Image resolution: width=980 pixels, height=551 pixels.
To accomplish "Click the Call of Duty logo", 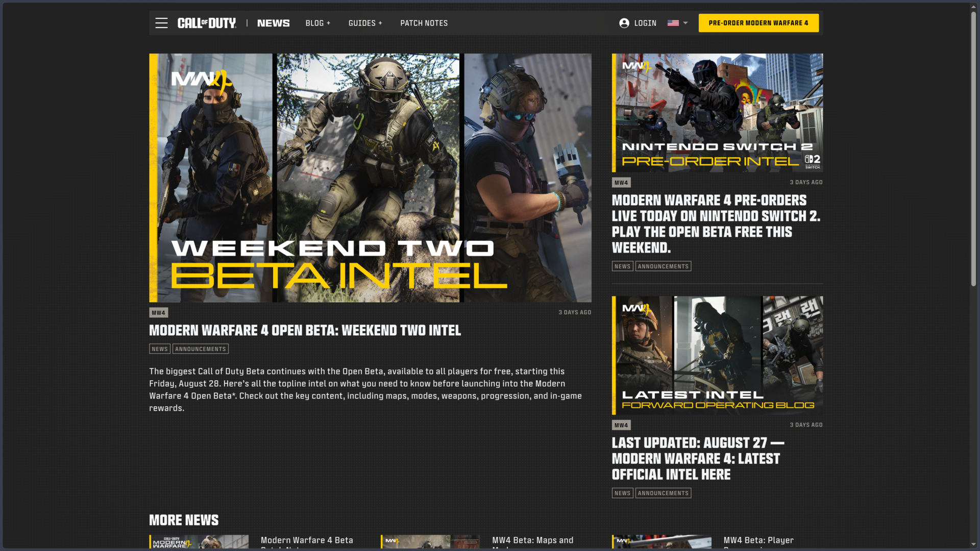I will coord(207,23).
